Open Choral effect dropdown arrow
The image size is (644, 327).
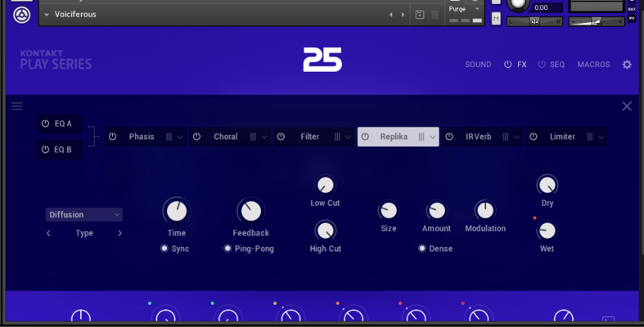[x=264, y=137]
